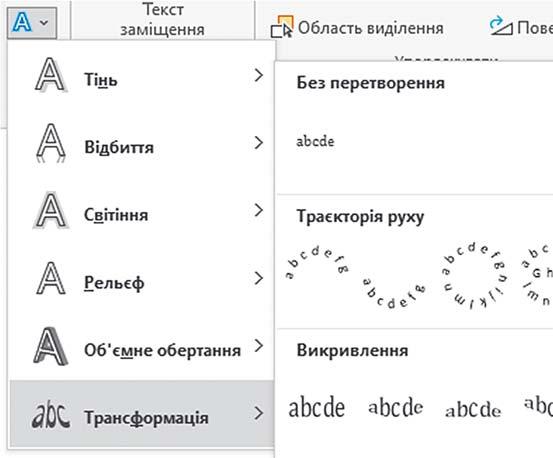Click the Рельєф bevel effect icon
The image size is (553, 458).
click(x=51, y=278)
